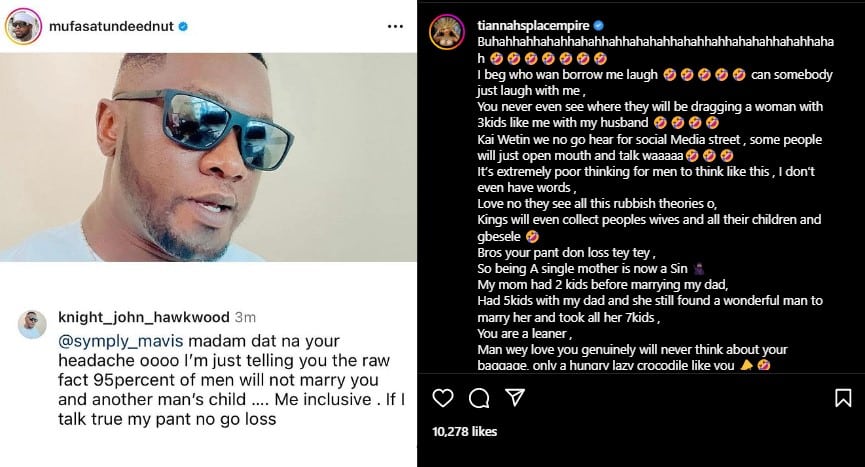Click the verified badge beside mufasatundeednut
Image resolution: width=865 pixels, height=467 pixels.
point(183,27)
